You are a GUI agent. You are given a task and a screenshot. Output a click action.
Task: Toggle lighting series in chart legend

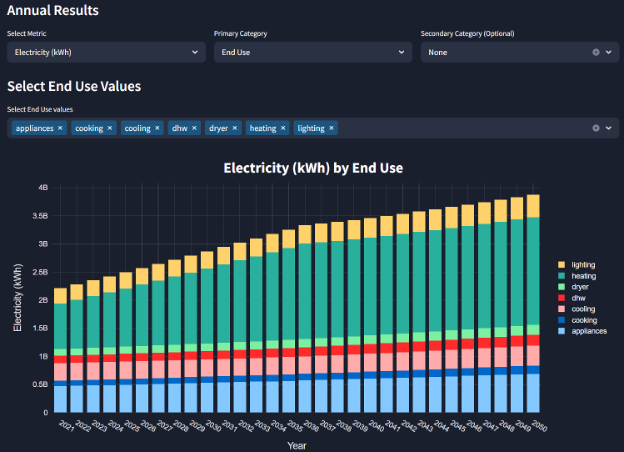(x=585, y=264)
